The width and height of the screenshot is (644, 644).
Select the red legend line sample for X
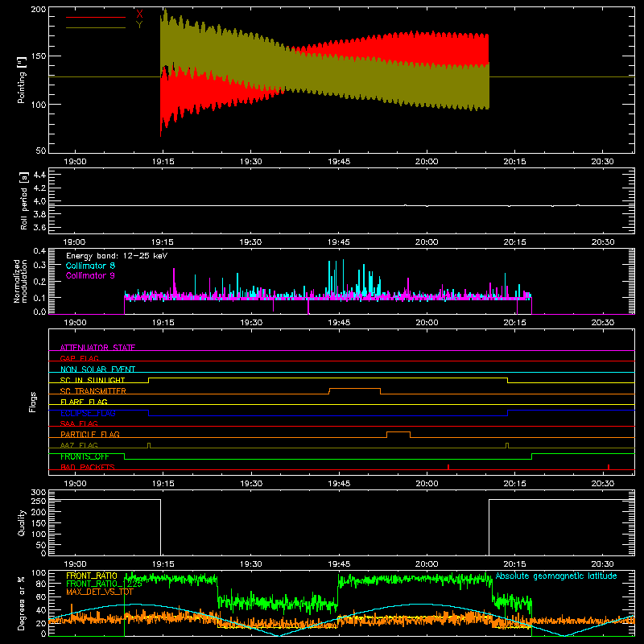coord(96,17)
